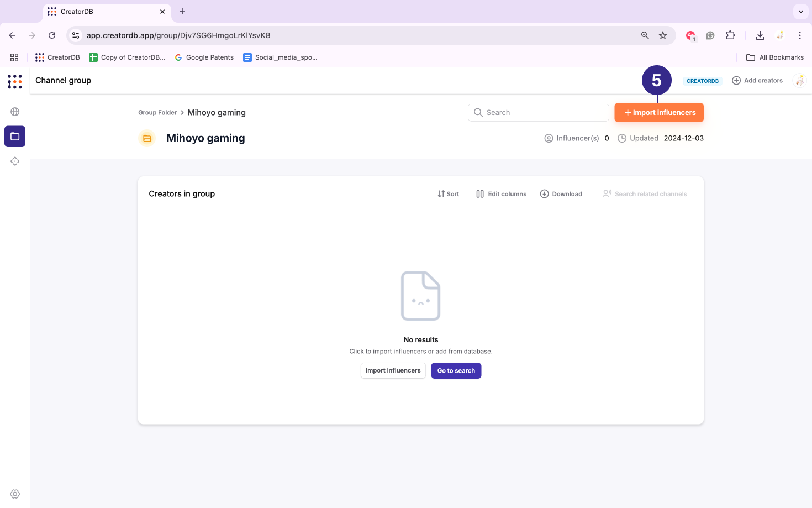Image resolution: width=812 pixels, height=508 pixels.
Task: Click the CREATORDB badge
Action: [x=703, y=81]
